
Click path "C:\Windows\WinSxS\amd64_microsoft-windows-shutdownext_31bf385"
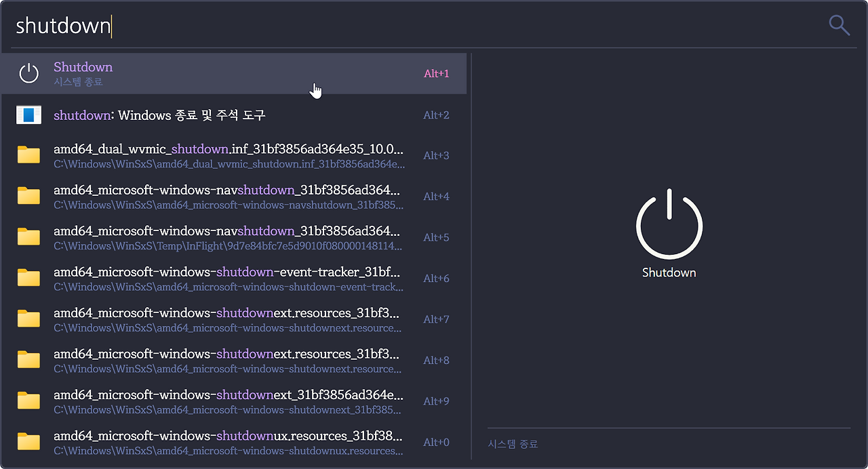point(228,409)
